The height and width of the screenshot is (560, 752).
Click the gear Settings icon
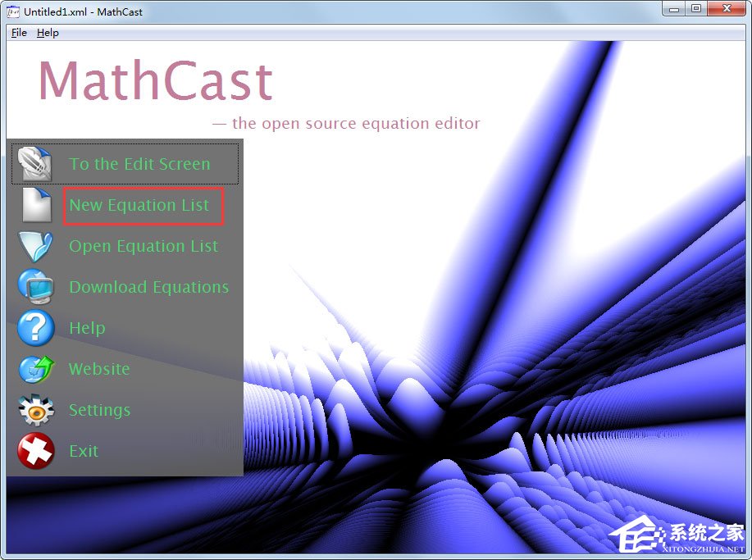click(36, 410)
